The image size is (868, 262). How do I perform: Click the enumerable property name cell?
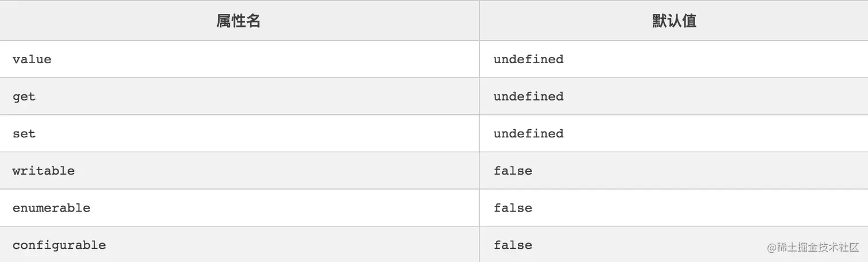pyautogui.click(x=52, y=208)
